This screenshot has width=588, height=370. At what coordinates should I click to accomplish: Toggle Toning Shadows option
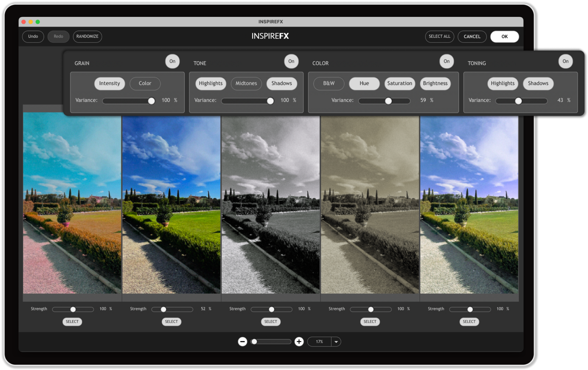pos(538,83)
